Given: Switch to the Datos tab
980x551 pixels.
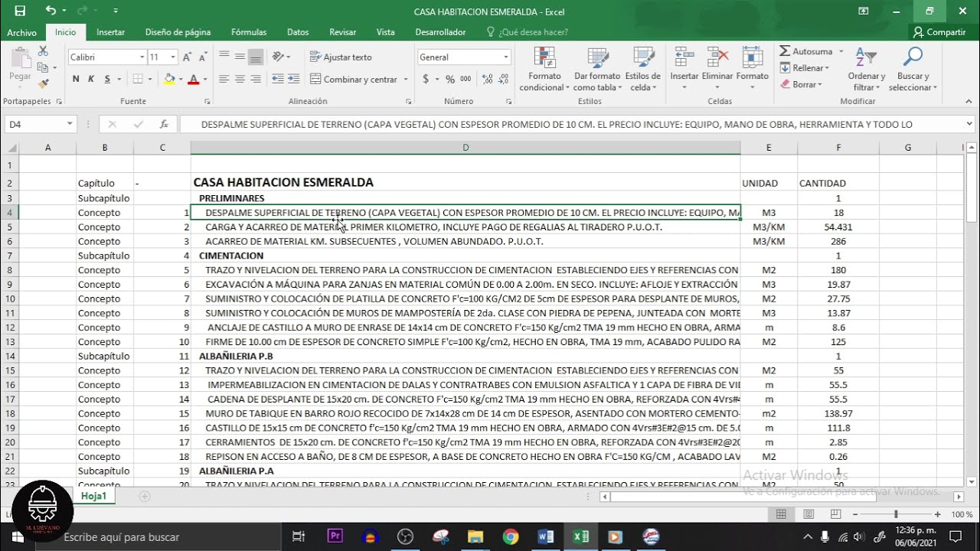Looking at the screenshot, I should 298,32.
